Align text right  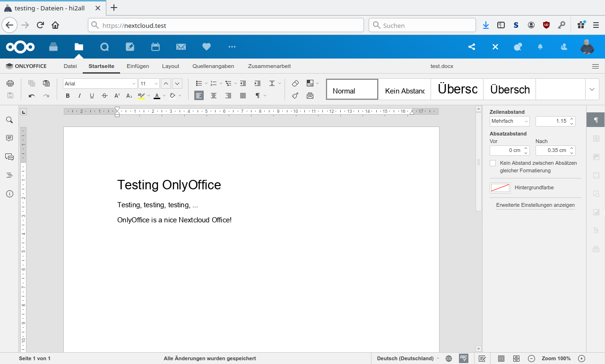click(228, 96)
